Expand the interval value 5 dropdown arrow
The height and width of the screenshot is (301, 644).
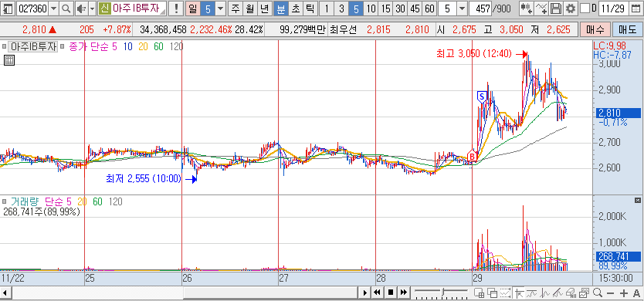[x=462, y=8]
